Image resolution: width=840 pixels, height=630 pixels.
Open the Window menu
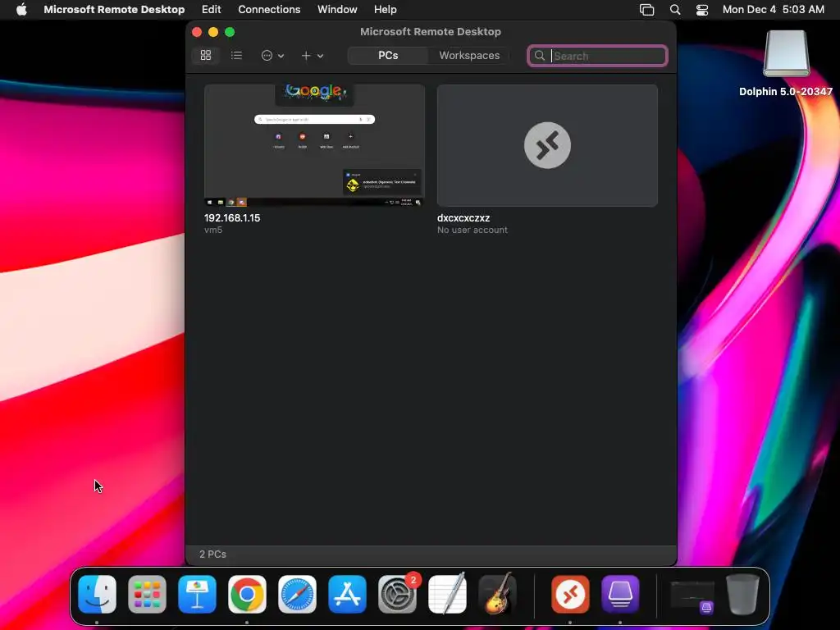click(x=337, y=9)
